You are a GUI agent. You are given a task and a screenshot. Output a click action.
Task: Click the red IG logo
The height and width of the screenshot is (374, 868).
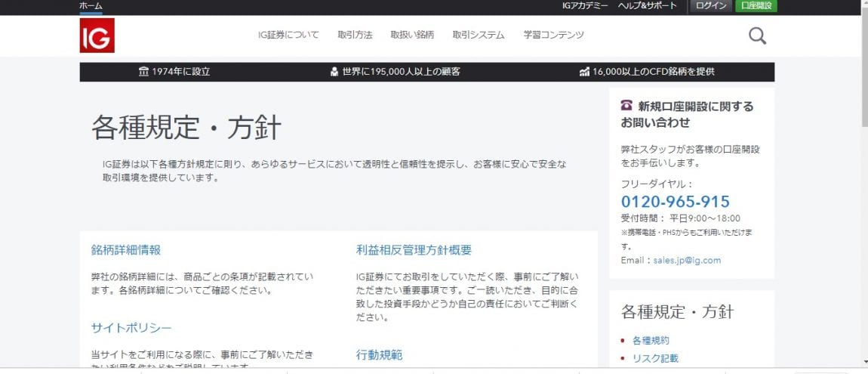coord(97,36)
